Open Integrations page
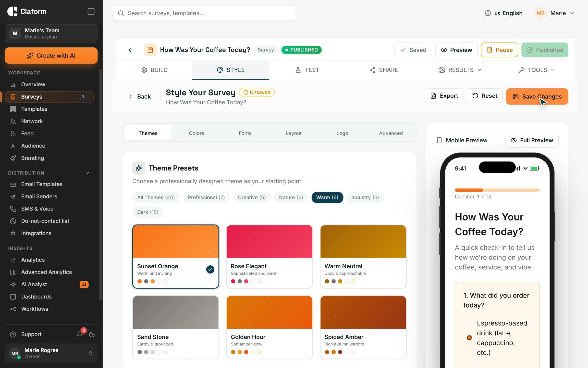Screen dimensions: 588x368 49,233
